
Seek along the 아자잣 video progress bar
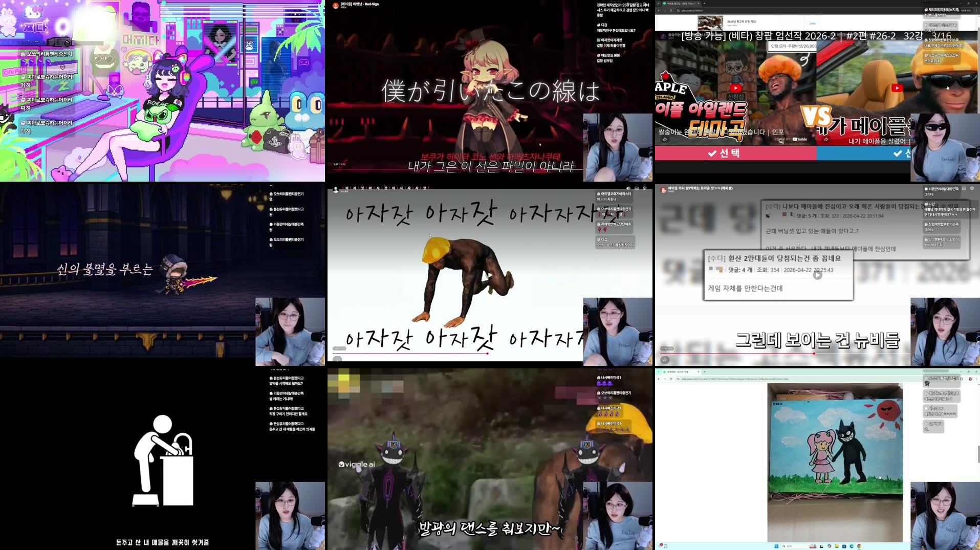pos(458,354)
